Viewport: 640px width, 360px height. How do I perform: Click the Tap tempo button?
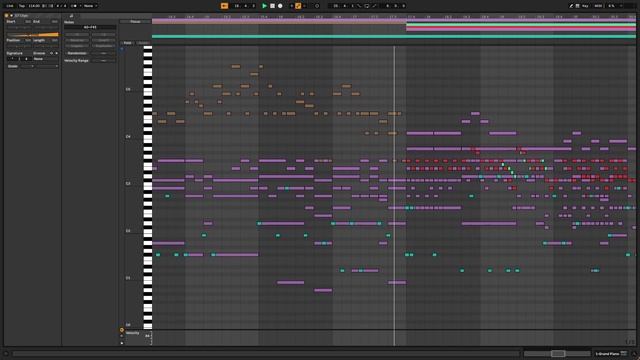pos(22,6)
